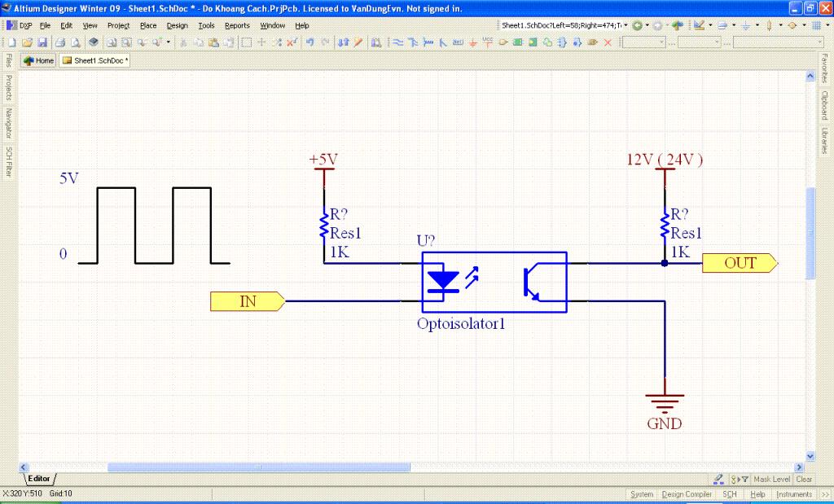
Task: Toggle the Libraries side panel tab
Action: 824,140
